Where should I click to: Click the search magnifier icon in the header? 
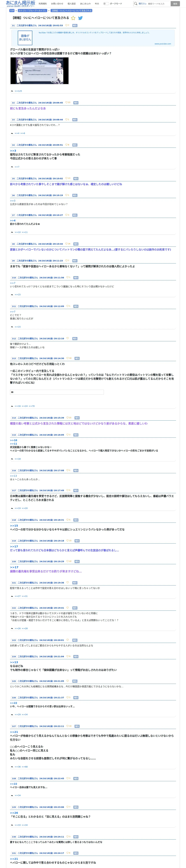pyautogui.click(x=136, y=4)
